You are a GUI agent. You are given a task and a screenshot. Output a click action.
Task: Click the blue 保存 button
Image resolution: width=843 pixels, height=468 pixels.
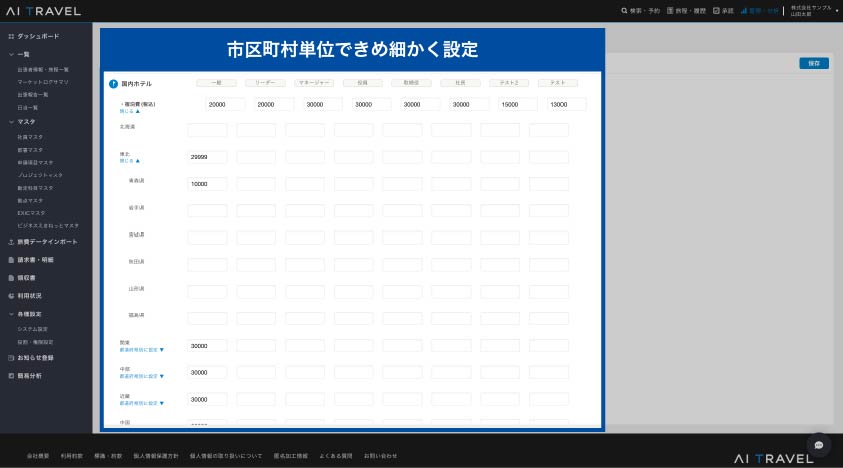pyautogui.click(x=814, y=63)
